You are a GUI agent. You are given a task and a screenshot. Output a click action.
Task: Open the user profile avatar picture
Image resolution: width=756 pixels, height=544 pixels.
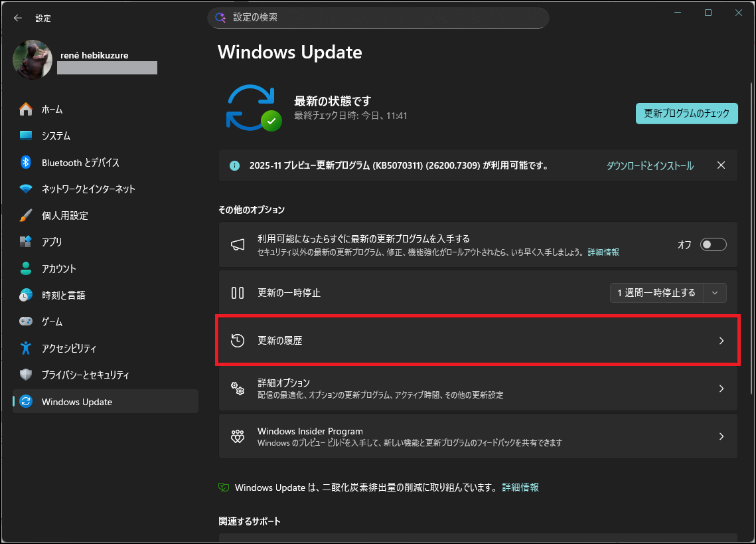[33, 59]
